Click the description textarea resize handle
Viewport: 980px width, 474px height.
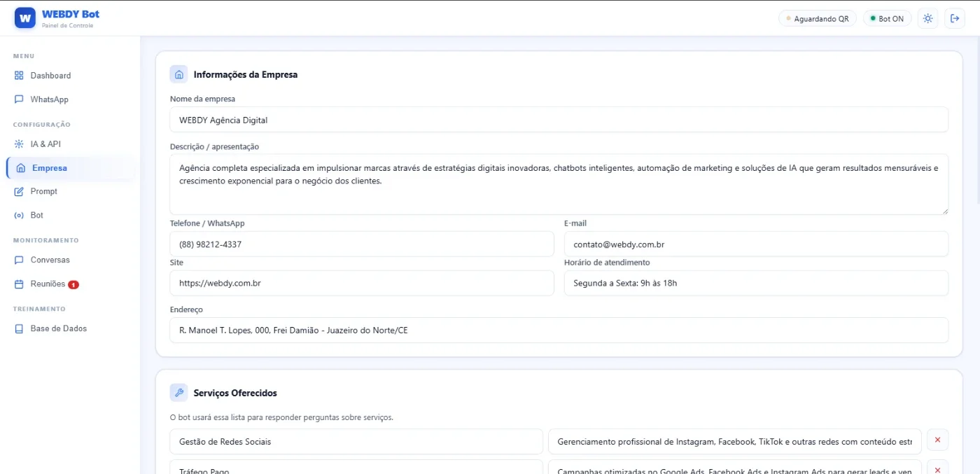(944, 210)
